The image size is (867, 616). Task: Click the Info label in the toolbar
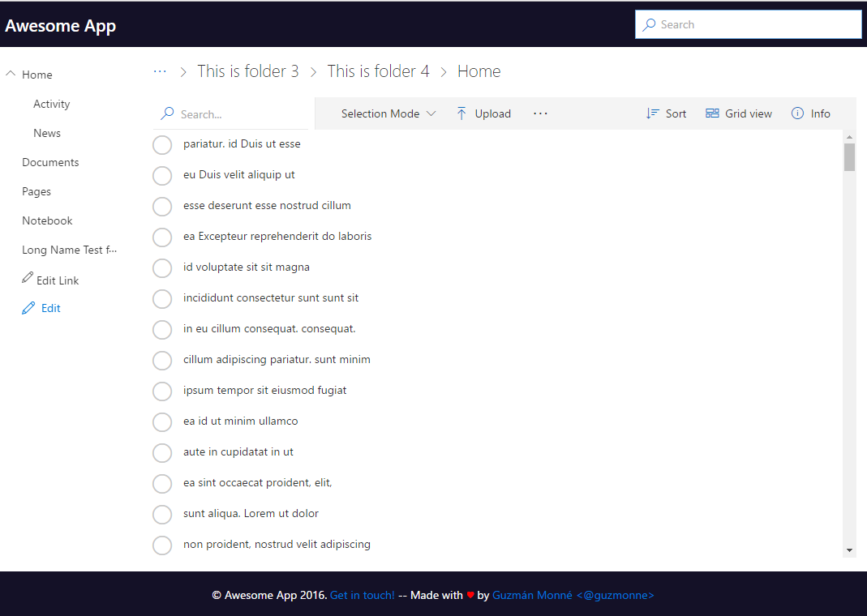click(821, 113)
